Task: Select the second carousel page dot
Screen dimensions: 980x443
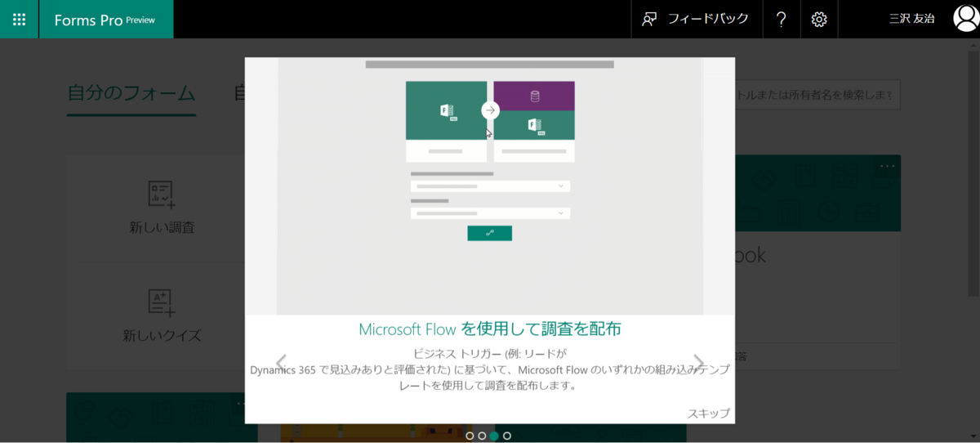Action: pyautogui.click(x=482, y=436)
